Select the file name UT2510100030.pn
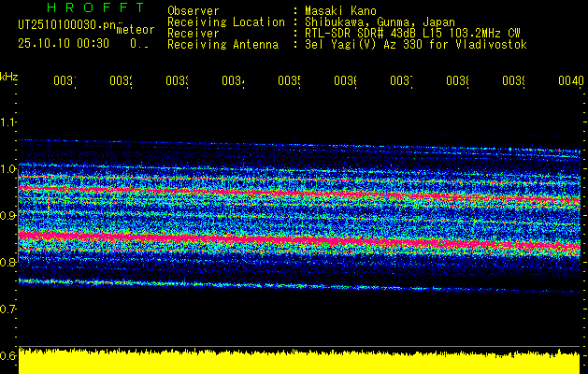This screenshot has height=374, width=588. (x=67, y=24)
